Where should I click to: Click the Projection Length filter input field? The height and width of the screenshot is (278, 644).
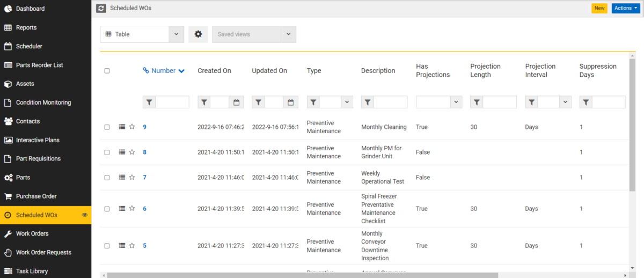click(500, 102)
